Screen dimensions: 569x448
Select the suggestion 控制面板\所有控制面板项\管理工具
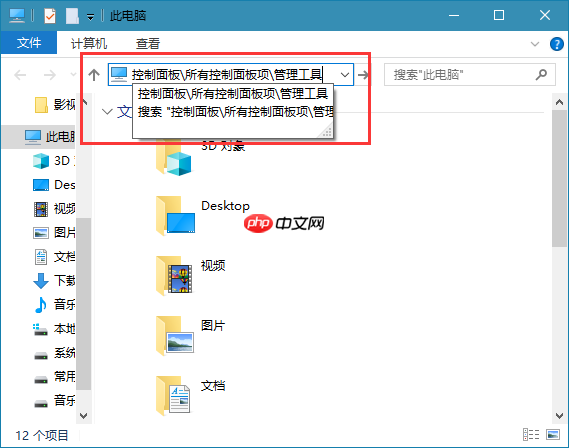(233, 94)
